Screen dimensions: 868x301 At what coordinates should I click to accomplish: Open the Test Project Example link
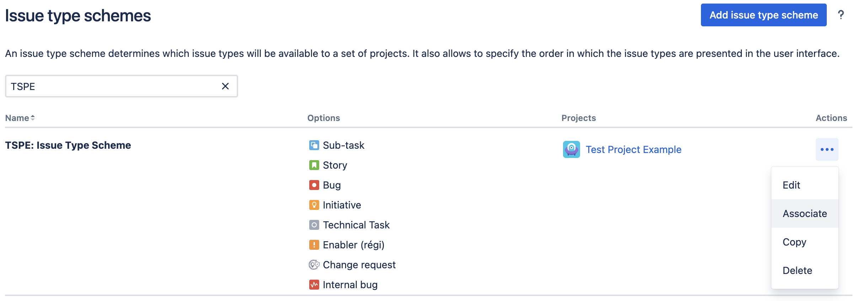tap(633, 149)
